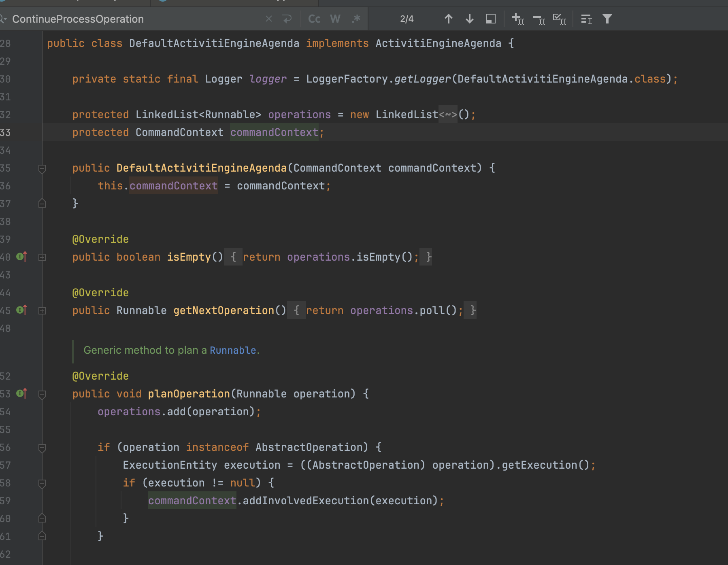Clear the search field text
This screenshot has width=728, height=565.
pos(268,19)
